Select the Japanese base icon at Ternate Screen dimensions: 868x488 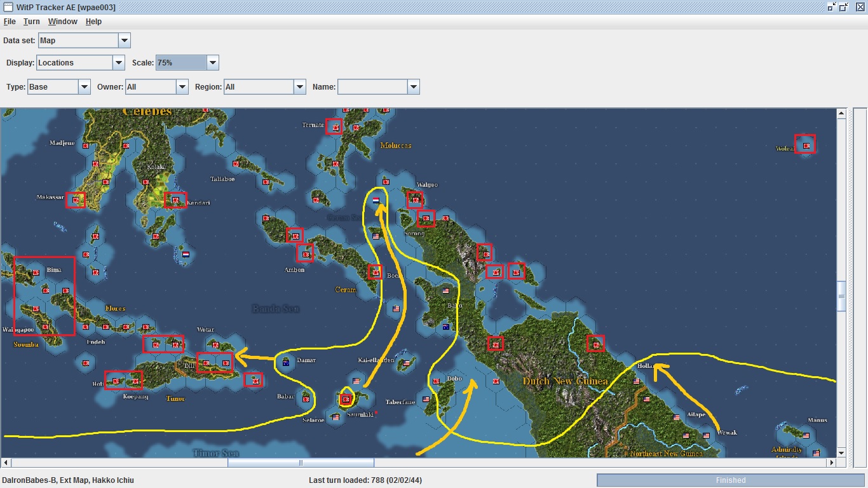pyautogui.click(x=334, y=127)
